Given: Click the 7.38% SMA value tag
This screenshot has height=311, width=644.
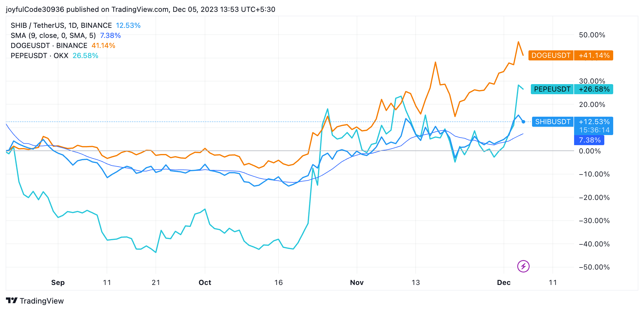Looking at the screenshot, I should [589, 140].
